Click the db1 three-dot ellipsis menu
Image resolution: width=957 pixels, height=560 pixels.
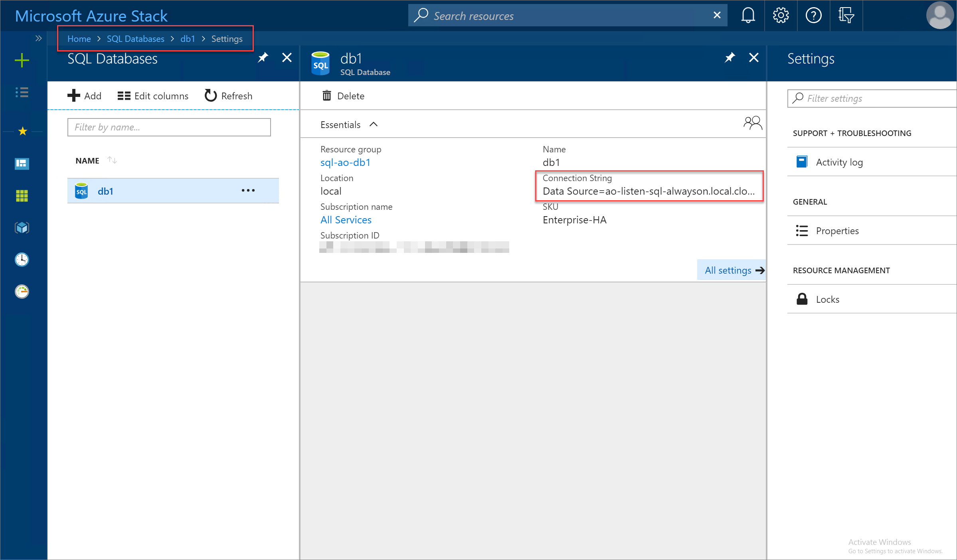pyautogui.click(x=247, y=191)
